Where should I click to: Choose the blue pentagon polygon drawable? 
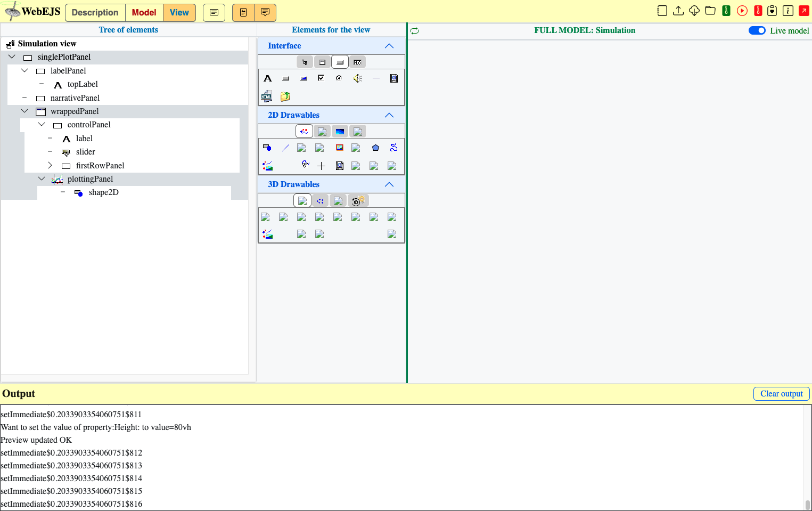point(375,148)
